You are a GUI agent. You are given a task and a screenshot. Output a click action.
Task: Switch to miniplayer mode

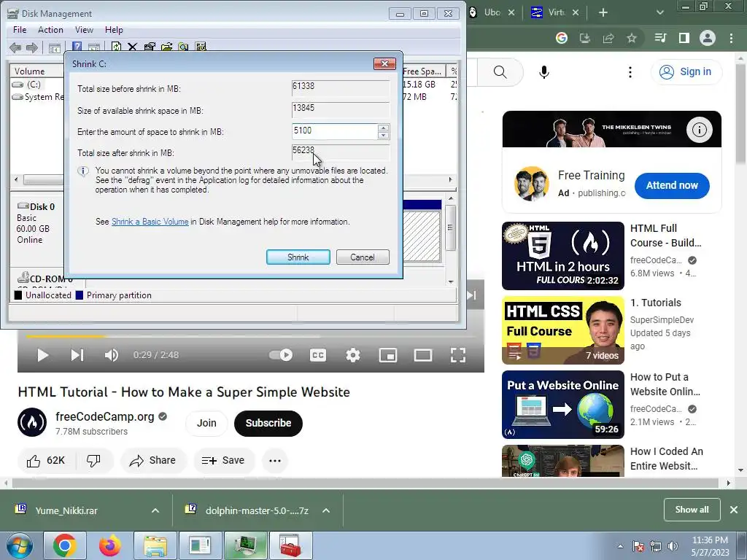388,355
